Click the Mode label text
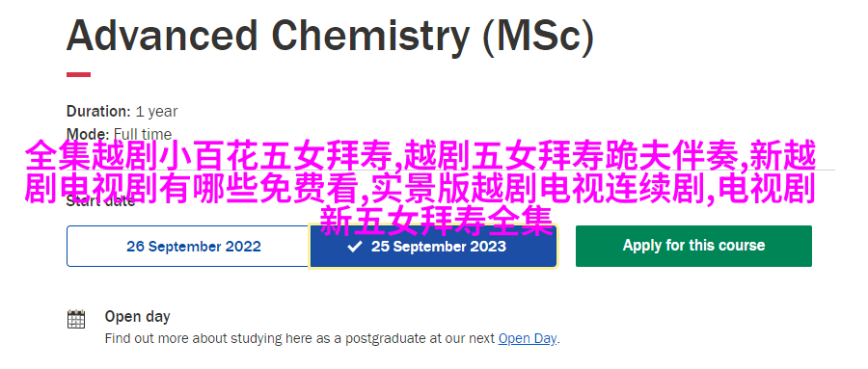 coord(88,133)
